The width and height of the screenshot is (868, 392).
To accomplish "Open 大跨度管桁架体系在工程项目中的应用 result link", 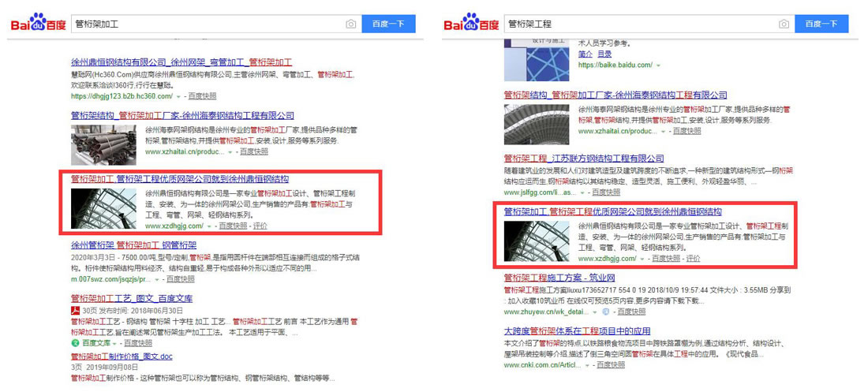I will coord(577,330).
